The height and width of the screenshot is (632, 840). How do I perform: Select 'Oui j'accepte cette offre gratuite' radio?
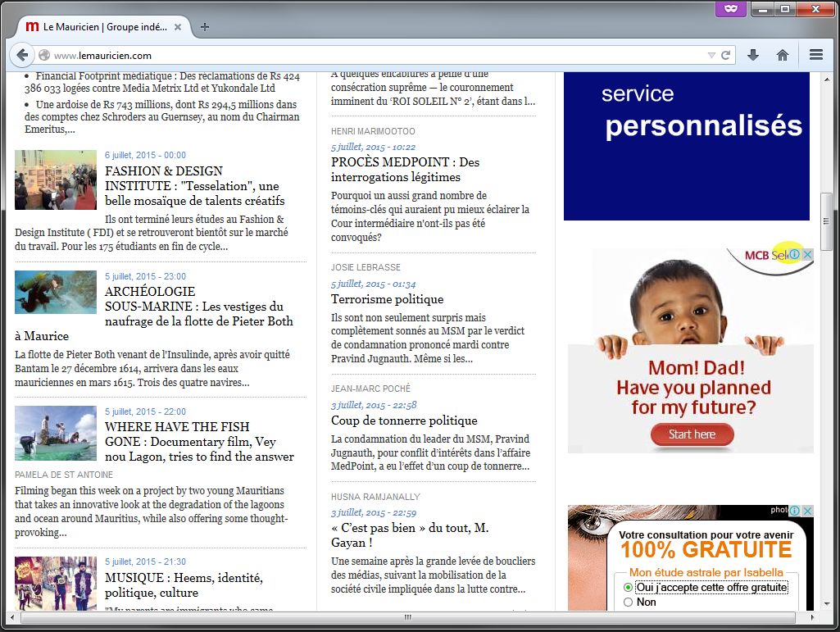point(628,588)
